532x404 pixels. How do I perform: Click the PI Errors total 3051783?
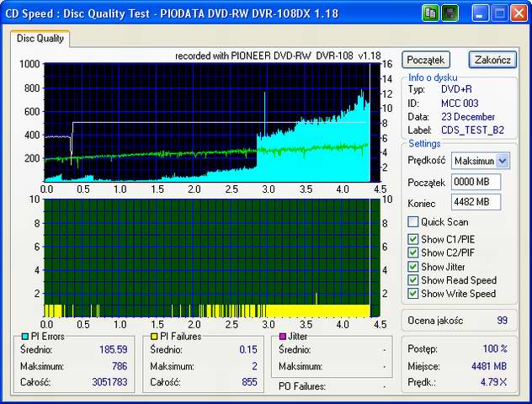(109, 382)
